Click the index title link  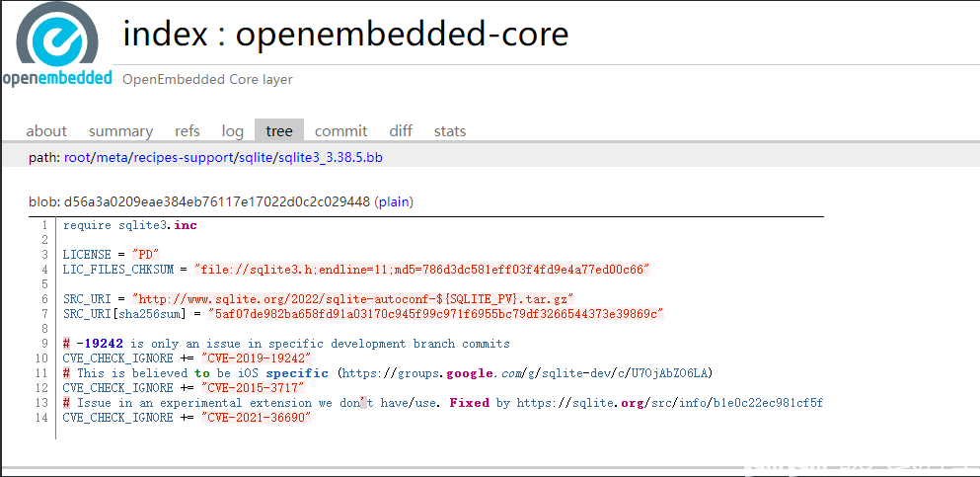click(165, 36)
